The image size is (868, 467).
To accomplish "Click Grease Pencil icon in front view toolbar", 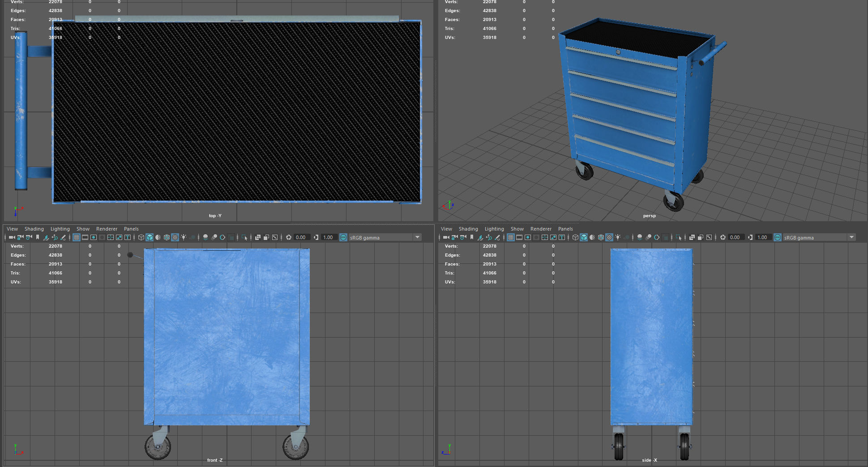I will click(63, 237).
